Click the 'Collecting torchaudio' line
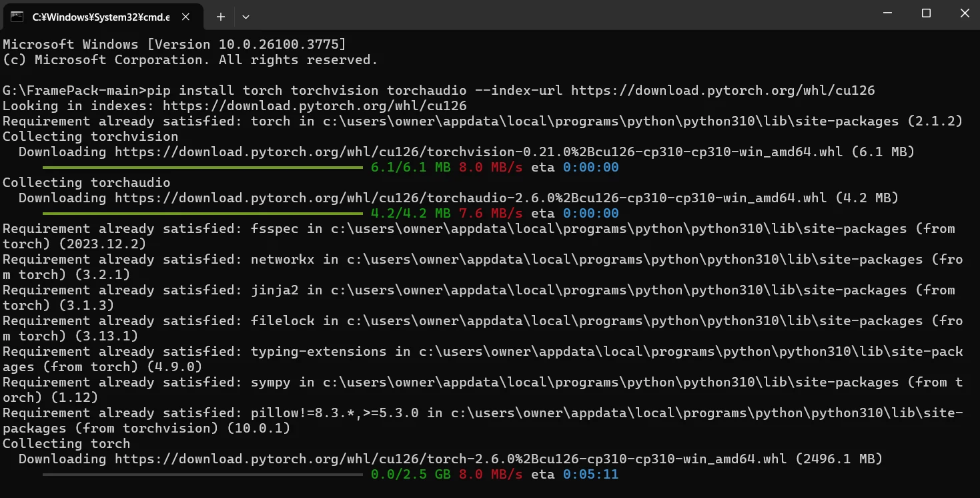Viewport: 980px width, 498px height. point(87,183)
